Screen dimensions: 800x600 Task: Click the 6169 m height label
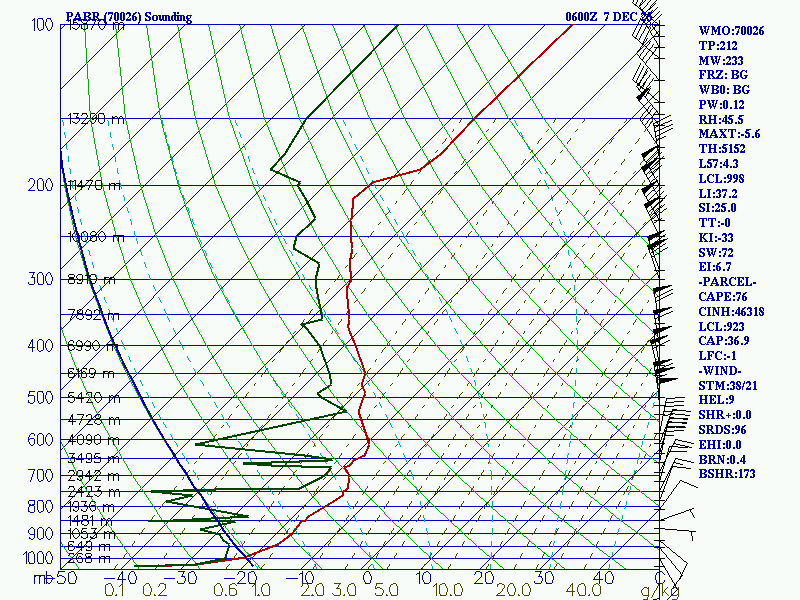[91, 373]
